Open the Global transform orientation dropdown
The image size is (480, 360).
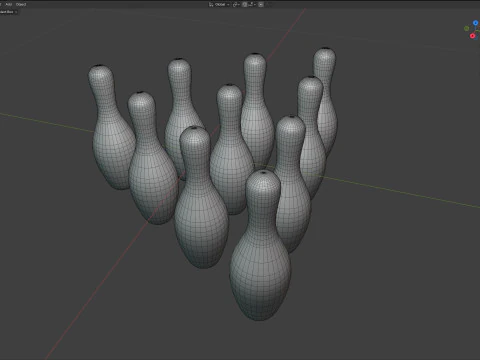pyautogui.click(x=219, y=4)
